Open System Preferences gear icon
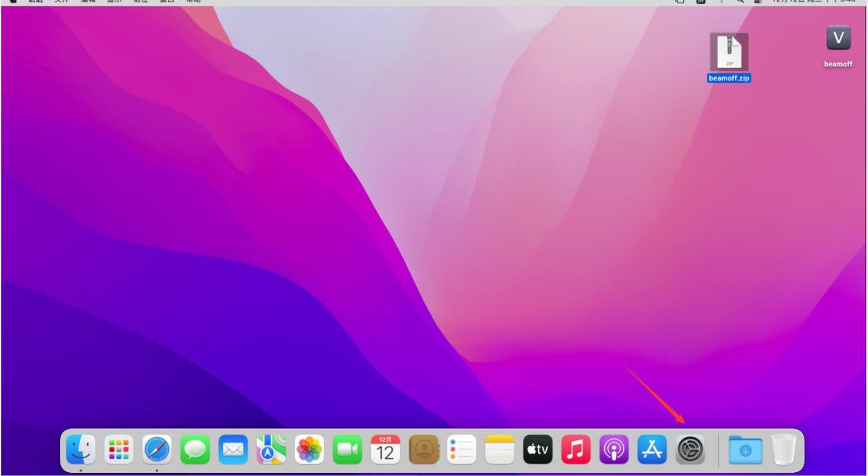868x476 pixels. pos(690,450)
